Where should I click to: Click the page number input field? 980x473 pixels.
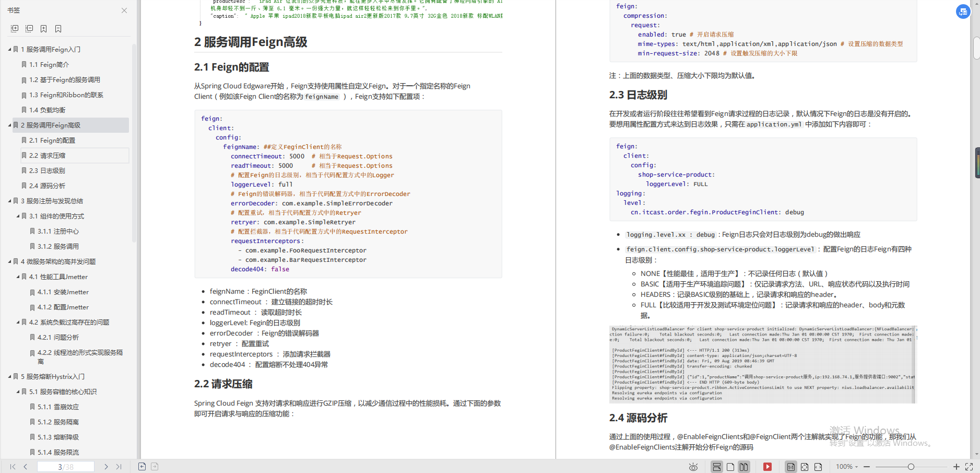click(66, 467)
